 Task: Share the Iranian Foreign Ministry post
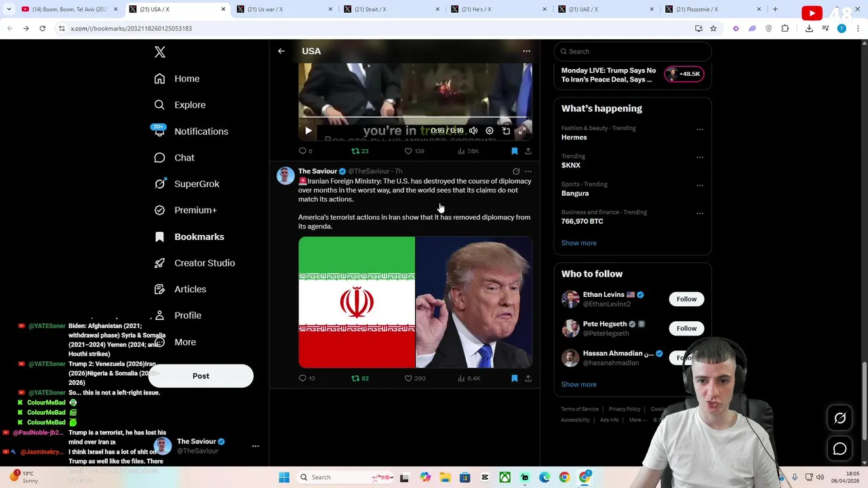click(528, 378)
